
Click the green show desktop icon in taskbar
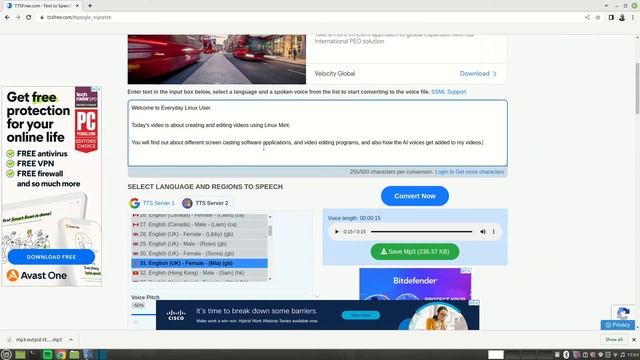coord(20,355)
